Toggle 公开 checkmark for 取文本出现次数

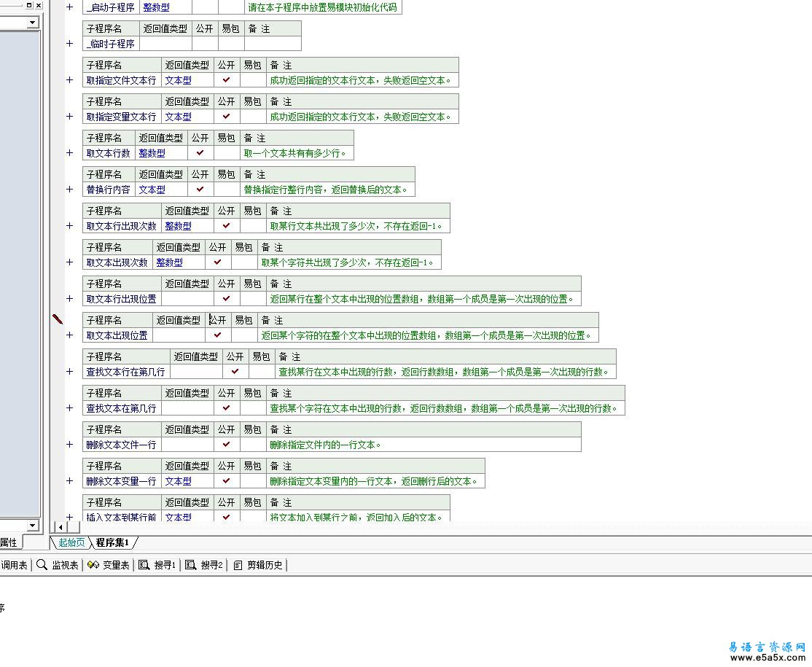(217, 262)
